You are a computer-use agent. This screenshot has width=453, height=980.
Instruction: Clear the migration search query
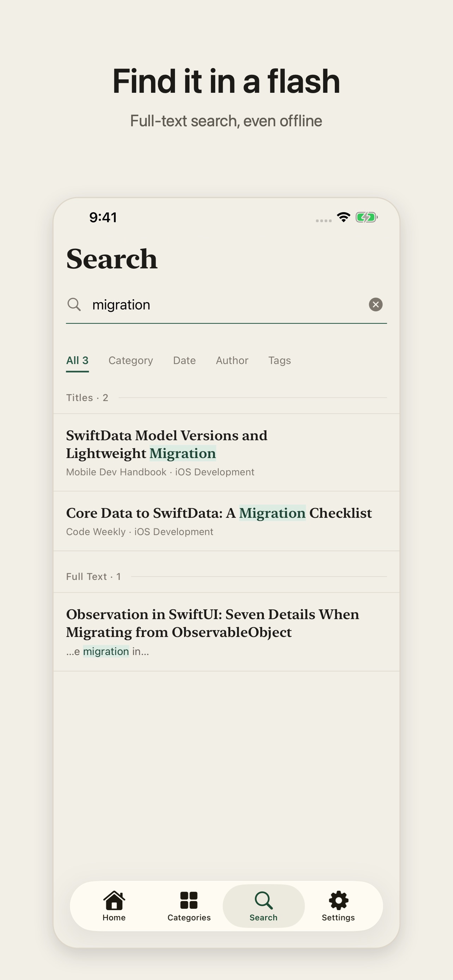(x=375, y=304)
